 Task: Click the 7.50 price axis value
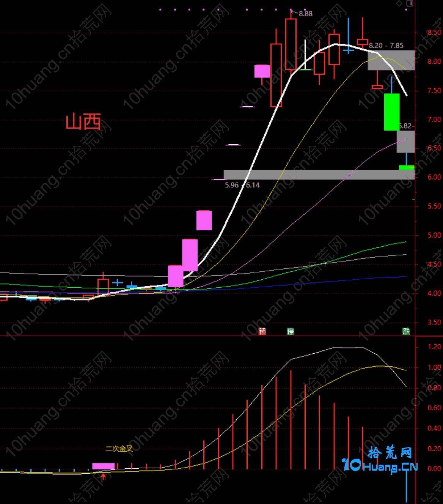pyautogui.click(x=434, y=91)
